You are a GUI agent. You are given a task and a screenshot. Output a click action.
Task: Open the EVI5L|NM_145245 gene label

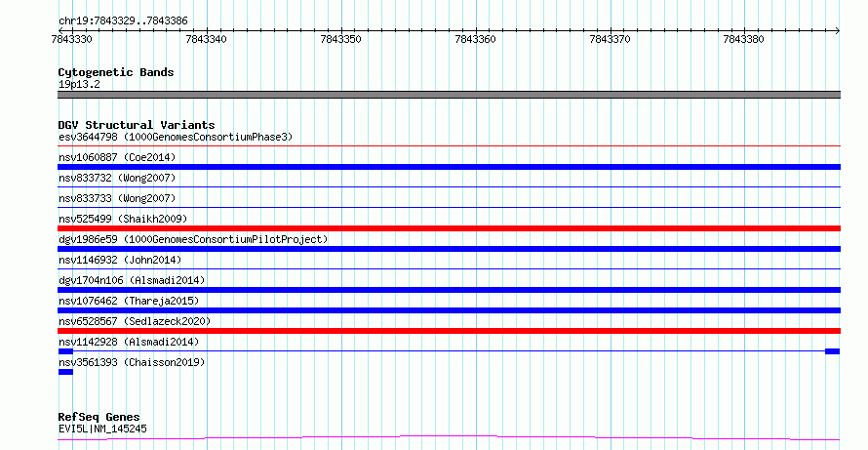(x=102, y=429)
